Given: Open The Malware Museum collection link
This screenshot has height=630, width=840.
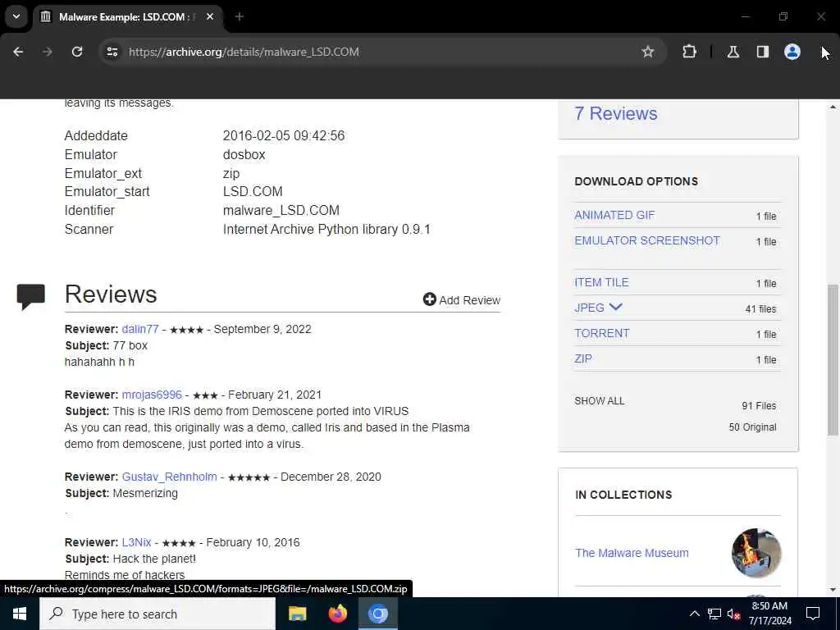Looking at the screenshot, I should pyautogui.click(x=632, y=553).
